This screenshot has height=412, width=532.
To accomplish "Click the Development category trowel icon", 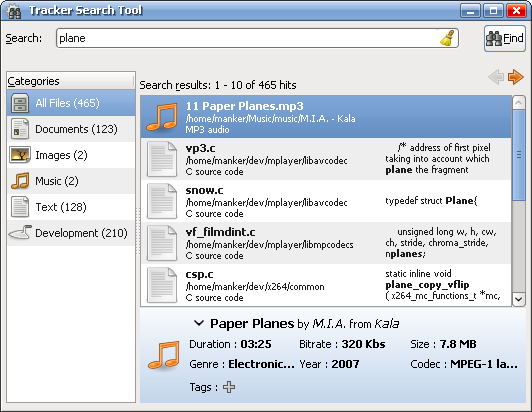I will pyautogui.click(x=20, y=233).
